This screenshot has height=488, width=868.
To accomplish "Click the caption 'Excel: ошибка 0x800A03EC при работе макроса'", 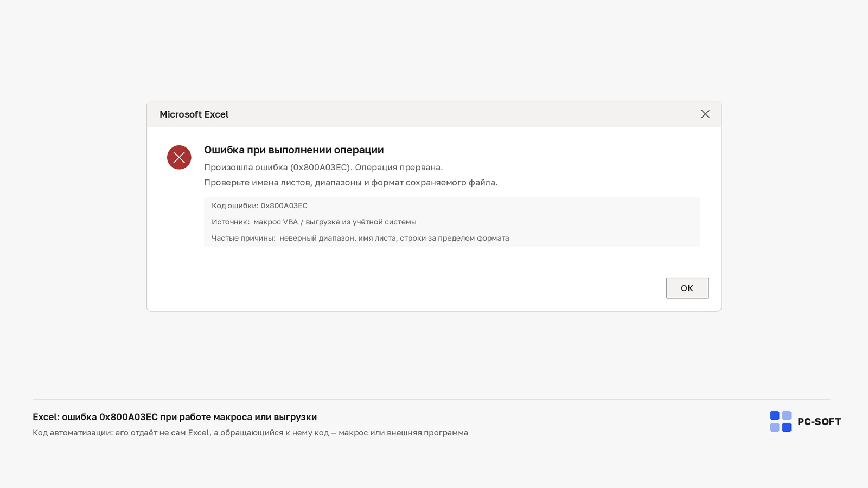I will tap(175, 417).
